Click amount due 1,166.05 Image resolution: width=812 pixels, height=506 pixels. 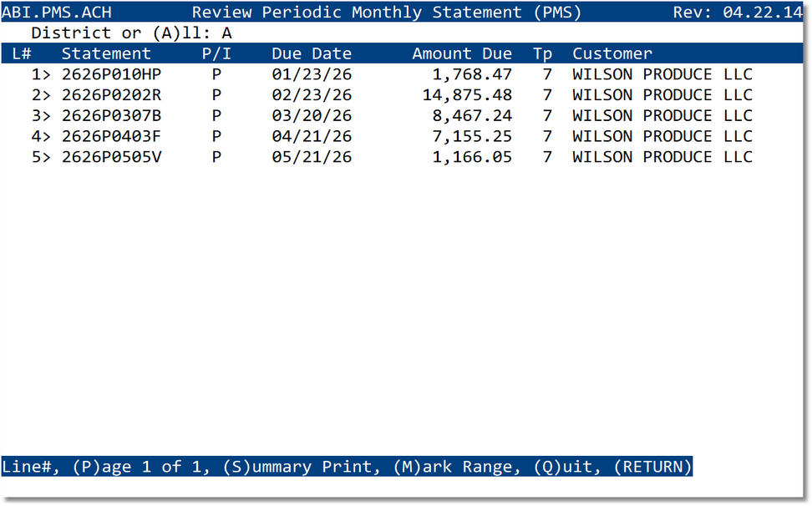(x=472, y=157)
